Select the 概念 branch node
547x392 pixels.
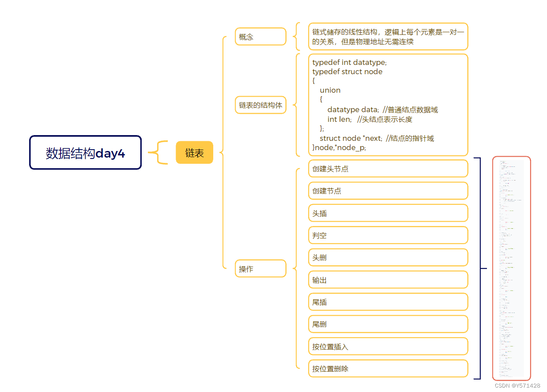(x=260, y=37)
